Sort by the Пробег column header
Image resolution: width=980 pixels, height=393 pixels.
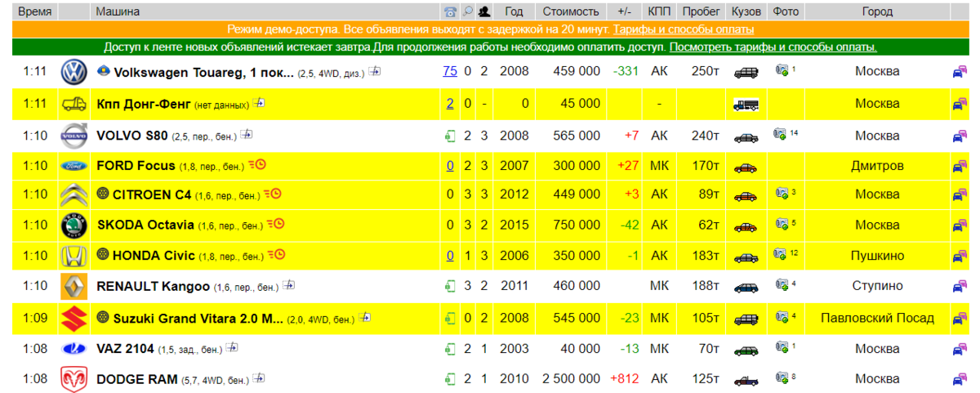point(702,11)
